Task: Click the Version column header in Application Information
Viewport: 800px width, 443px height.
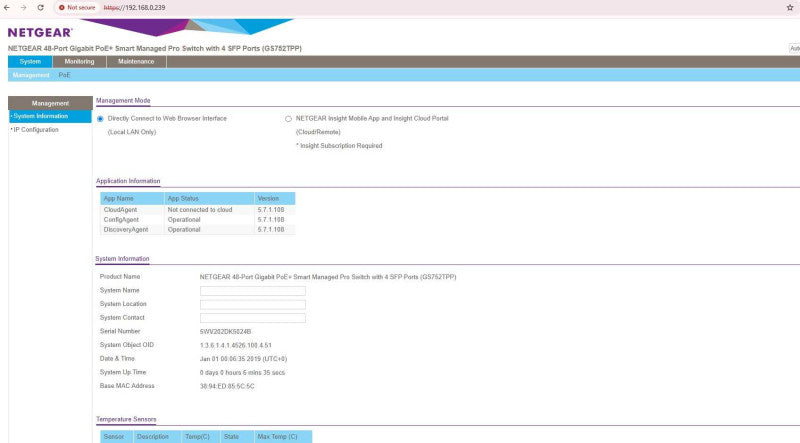Action: pyautogui.click(x=274, y=199)
